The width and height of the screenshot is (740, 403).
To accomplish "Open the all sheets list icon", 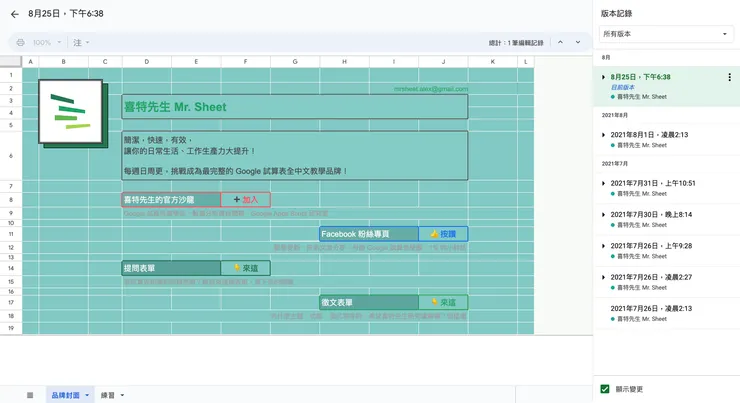I will coord(30,395).
